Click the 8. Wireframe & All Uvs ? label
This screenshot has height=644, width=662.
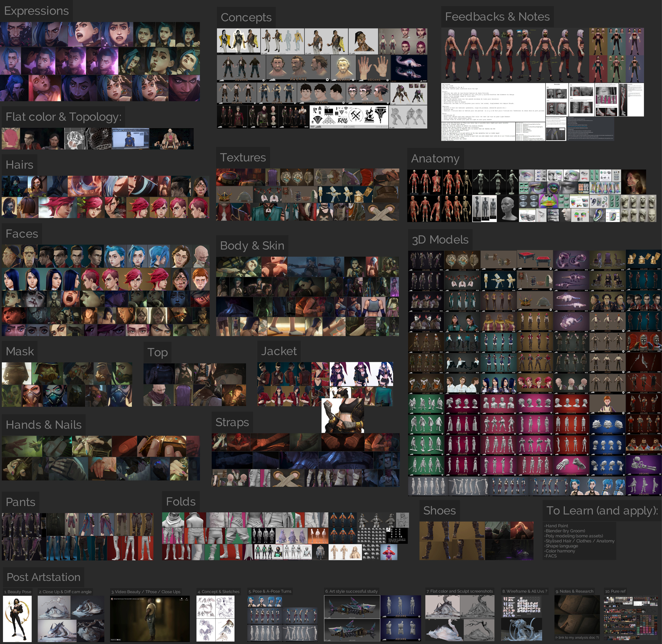point(525,592)
